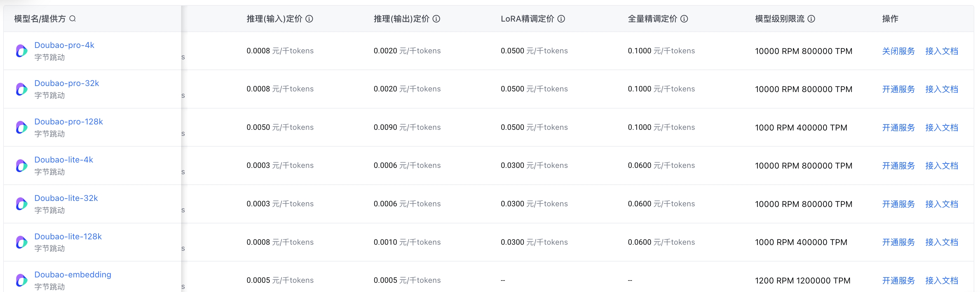980x292 pixels.
Task: Open 接入文档 for Doubao-pro-32k
Action: coord(942,89)
